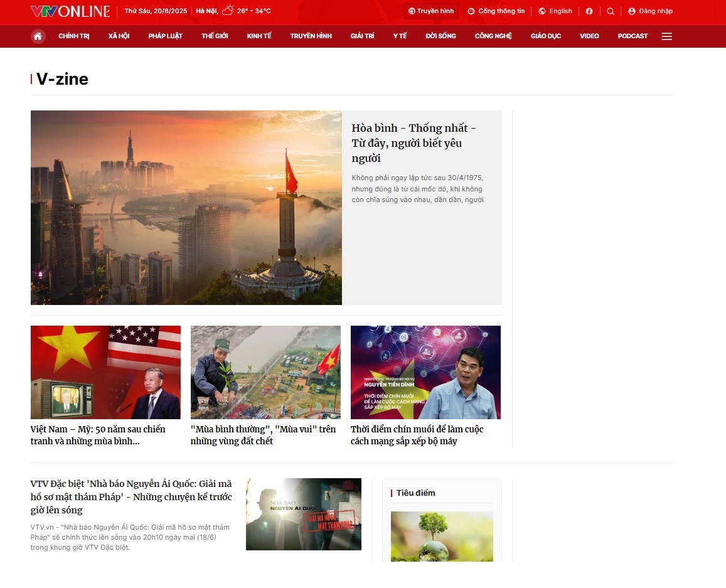Viewport: 726px width, 588px height.
Task: Go to the Công nghệ section
Action: click(493, 36)
